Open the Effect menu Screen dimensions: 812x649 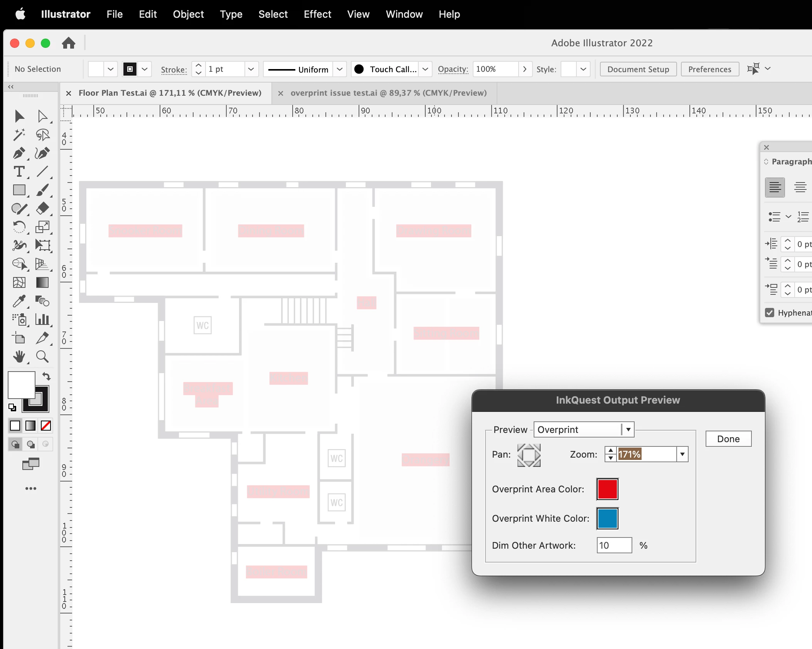point(317,14)
